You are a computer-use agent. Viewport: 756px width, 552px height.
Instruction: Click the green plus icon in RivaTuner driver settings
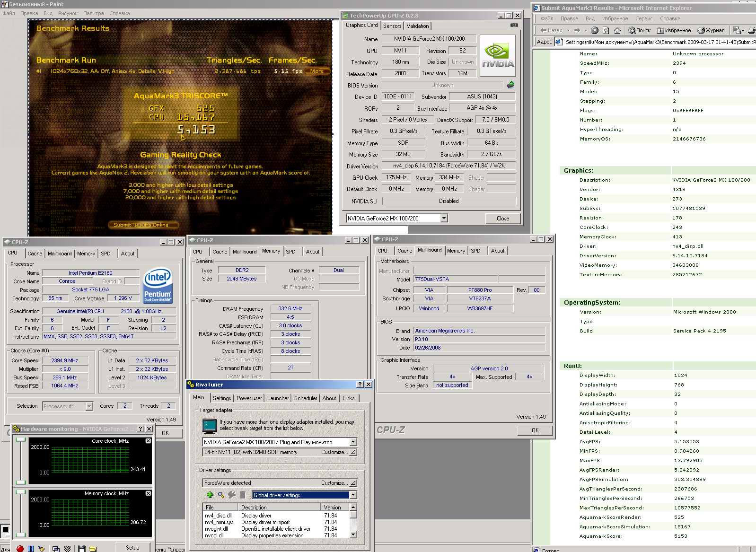[210, 495]
